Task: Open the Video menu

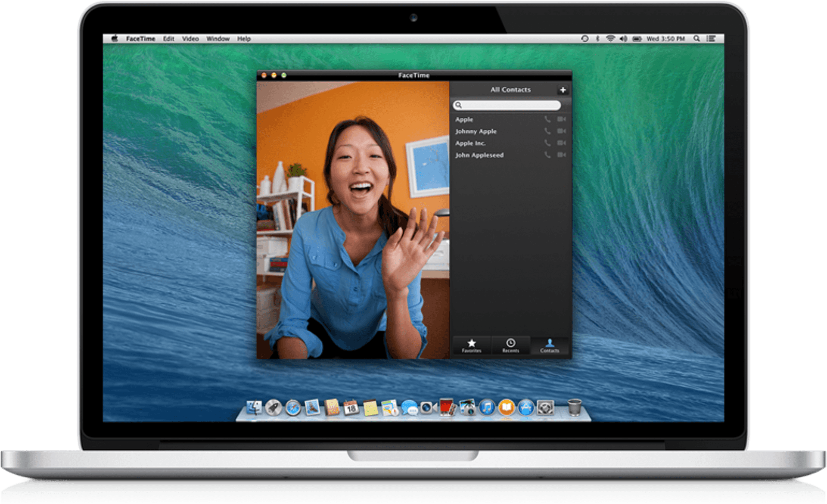Action: (190, 39)
